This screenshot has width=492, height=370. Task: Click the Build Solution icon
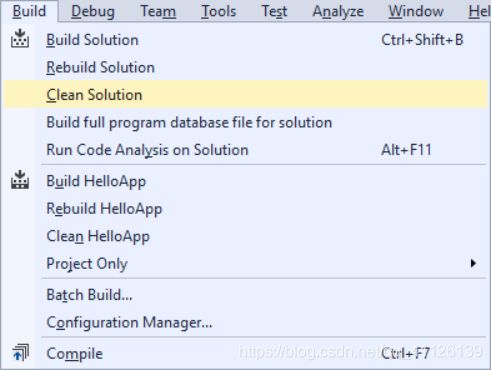tap(20, 39)
